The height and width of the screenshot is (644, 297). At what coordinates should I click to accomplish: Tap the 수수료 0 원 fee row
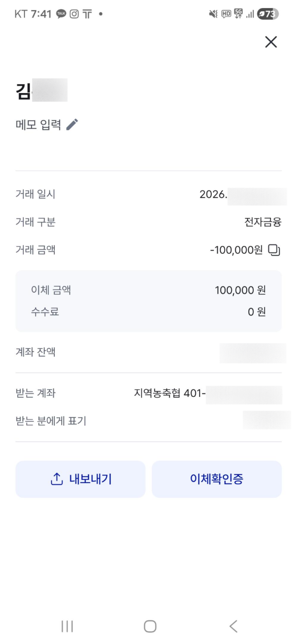(x=148, y=312)
